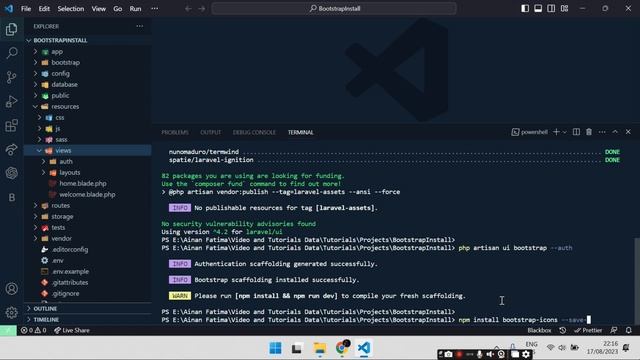
Task: Go forward with the navigation arrow
Action: pos(202,9)
